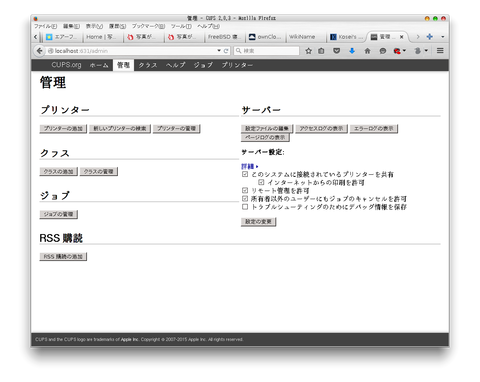The width and height of the screenshot is (480, 382).
Task: Click the 設定ファイルの編集 button
Action: [x=267, y=129]
